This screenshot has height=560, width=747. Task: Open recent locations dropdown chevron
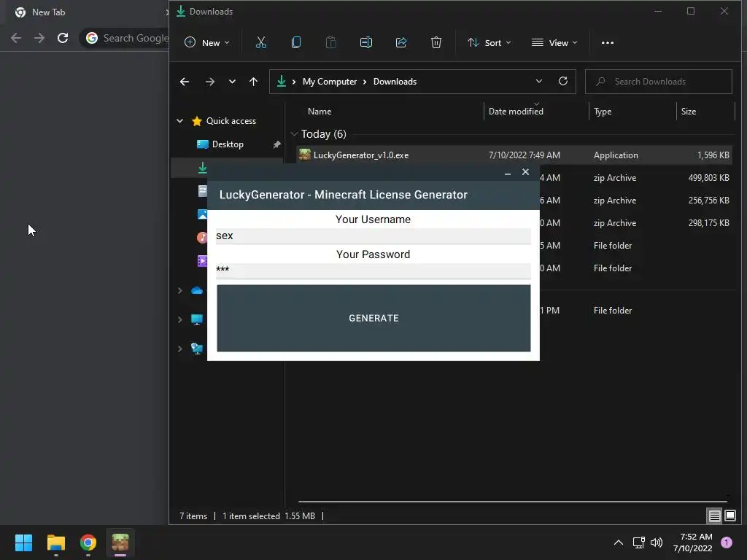(x=232, y=82)
